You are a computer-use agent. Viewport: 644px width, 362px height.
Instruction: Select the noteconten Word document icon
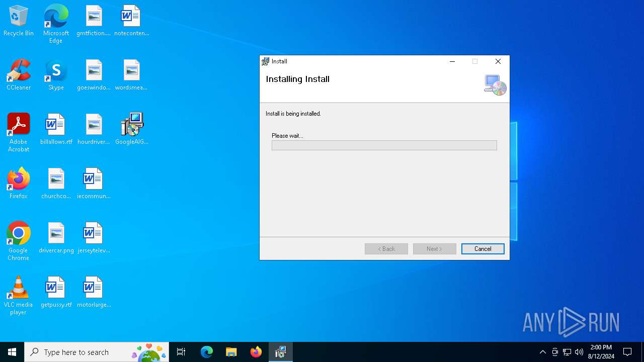131,21
